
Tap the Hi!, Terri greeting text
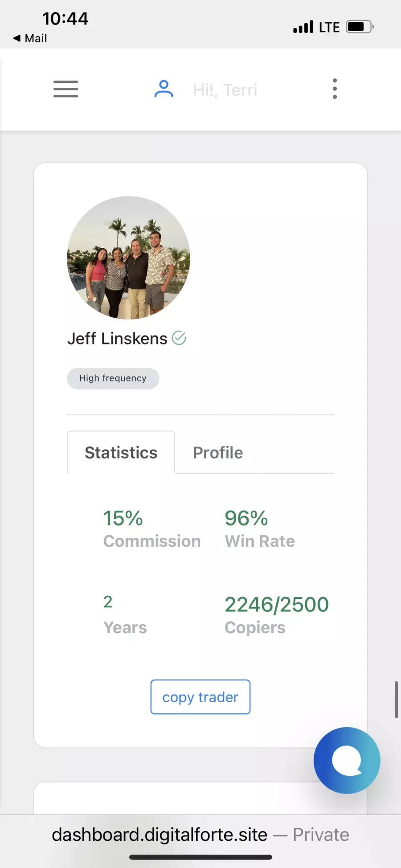pyautogui.click(x=225, y=90)
